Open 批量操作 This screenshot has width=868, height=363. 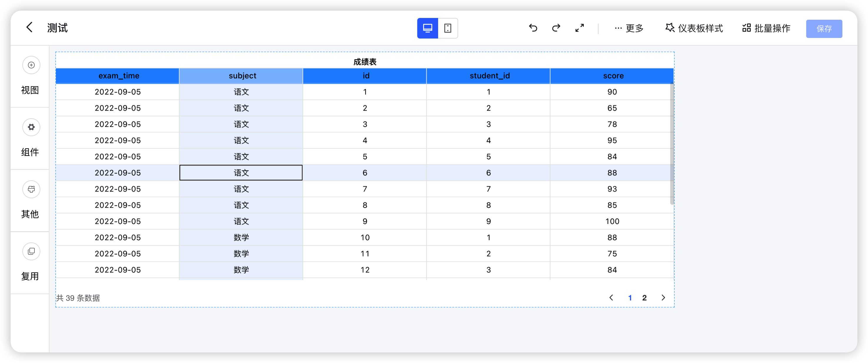pyautogui.click(x=766, y=28)
